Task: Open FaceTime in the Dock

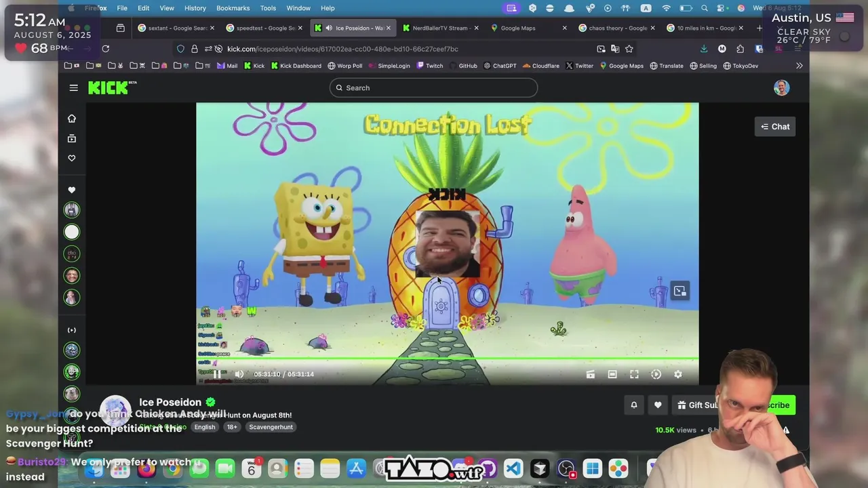Action: (225, 468)
